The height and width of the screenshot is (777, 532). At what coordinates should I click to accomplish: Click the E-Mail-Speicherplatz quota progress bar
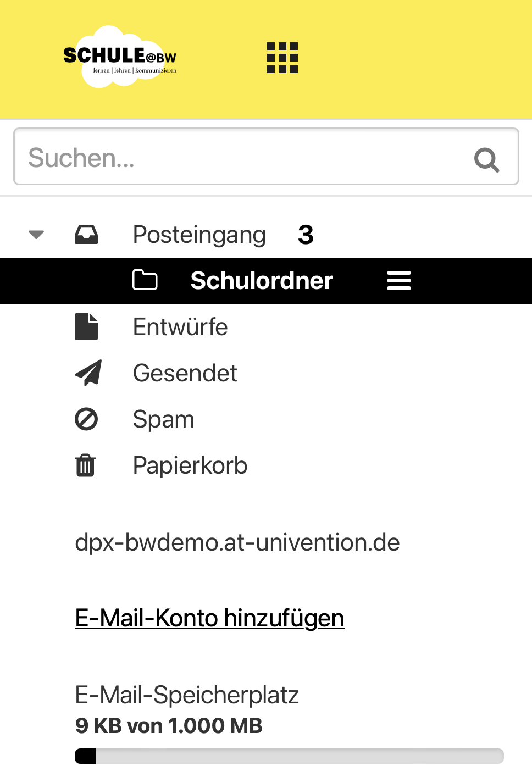click(x=289, y=756)
